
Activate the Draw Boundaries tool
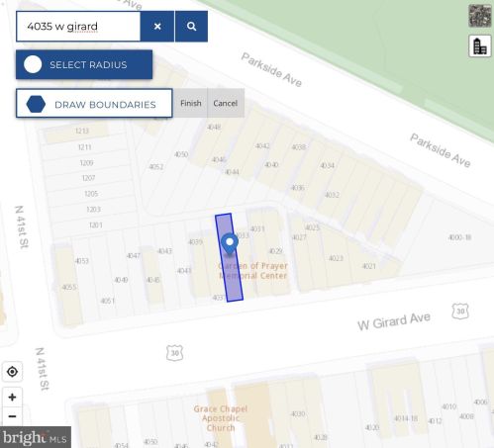[x=94, y=103]
